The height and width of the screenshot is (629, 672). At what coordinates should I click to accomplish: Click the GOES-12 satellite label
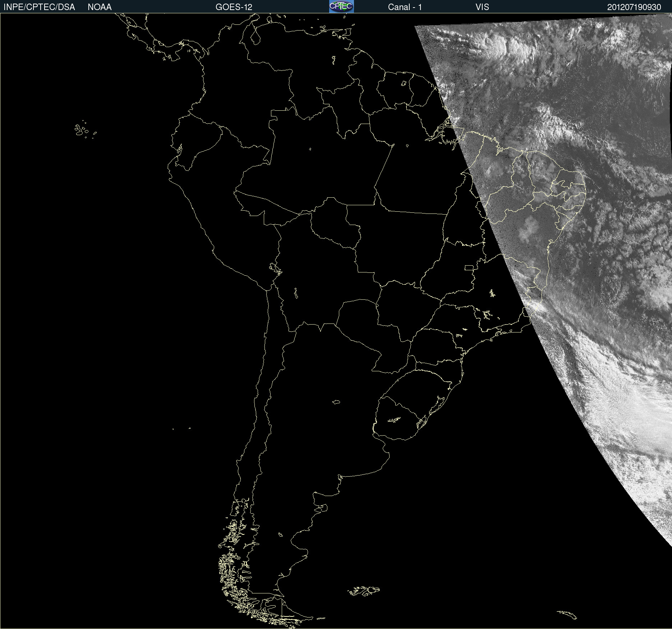pyautogui.click(x=234, y=7)
